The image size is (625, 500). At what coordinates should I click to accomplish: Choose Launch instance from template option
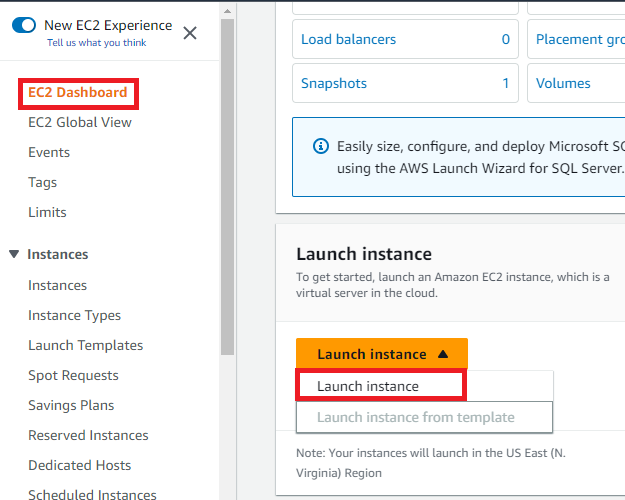(415, 417)
